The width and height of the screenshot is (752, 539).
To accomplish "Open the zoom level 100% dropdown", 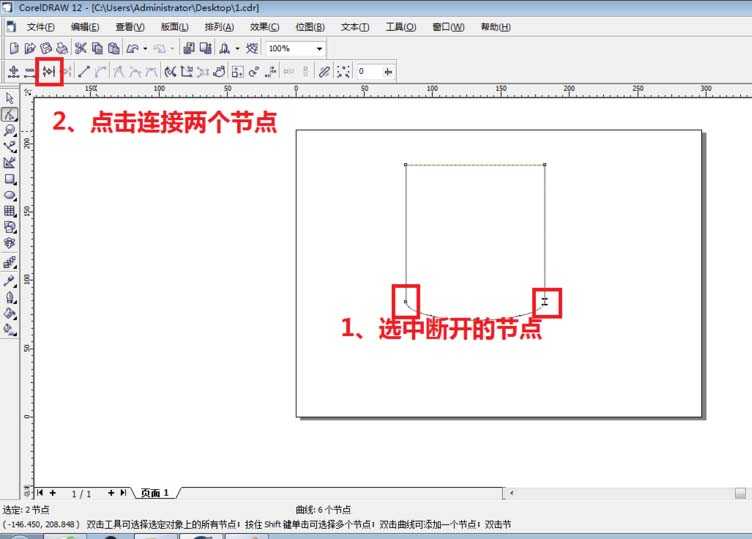I will (x=319, y=48).
